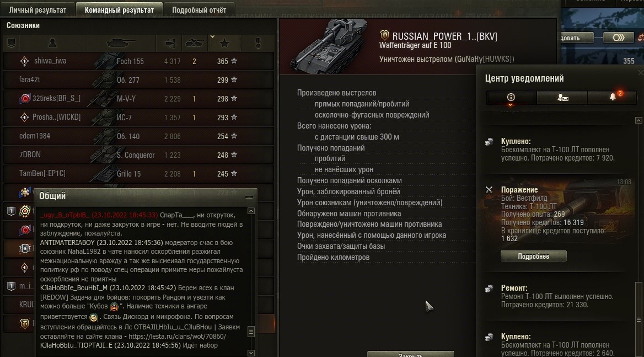Open the Подробный отчёт tab
The image size is (644, 357).
(199, 10)
